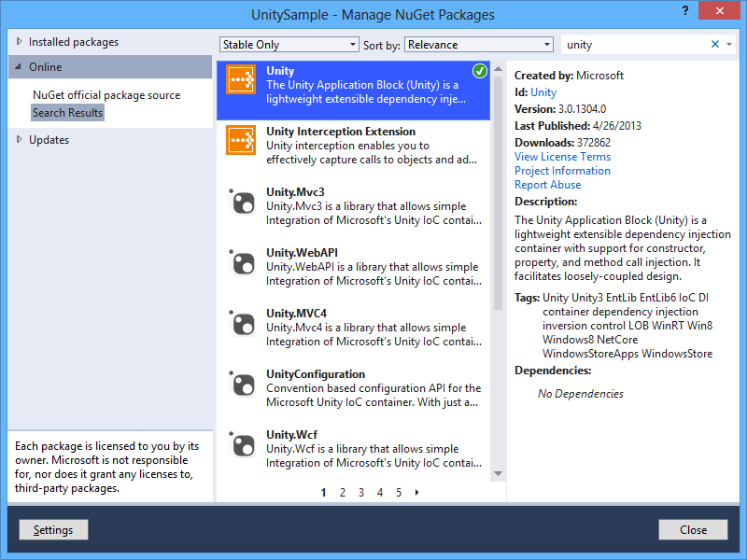Image resolution: width=747 pixels, height=560 pixels.
Task: Clear the search box with the X icon
Action: [x=715, y=44]
